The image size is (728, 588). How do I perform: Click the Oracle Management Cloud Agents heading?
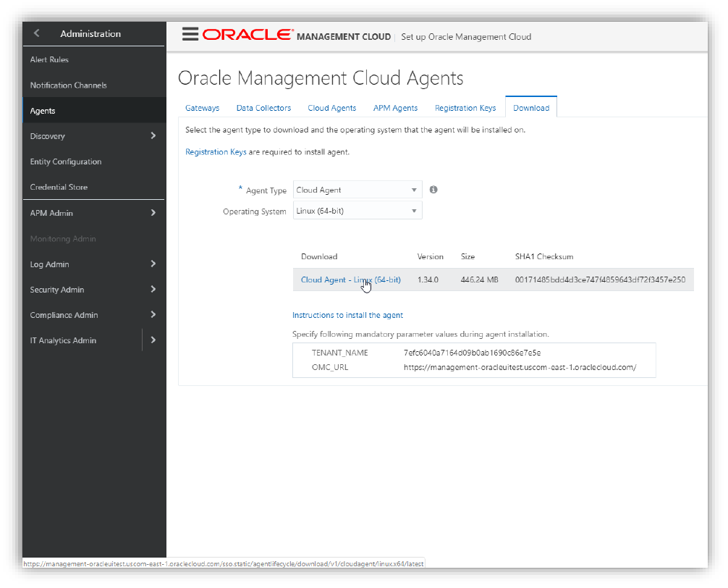click(321, 78)
